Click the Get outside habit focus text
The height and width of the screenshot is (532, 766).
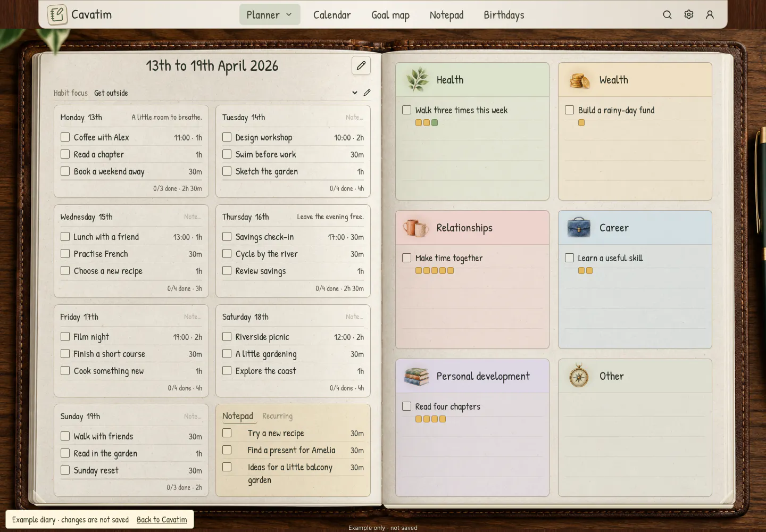(x=111, y=93)
